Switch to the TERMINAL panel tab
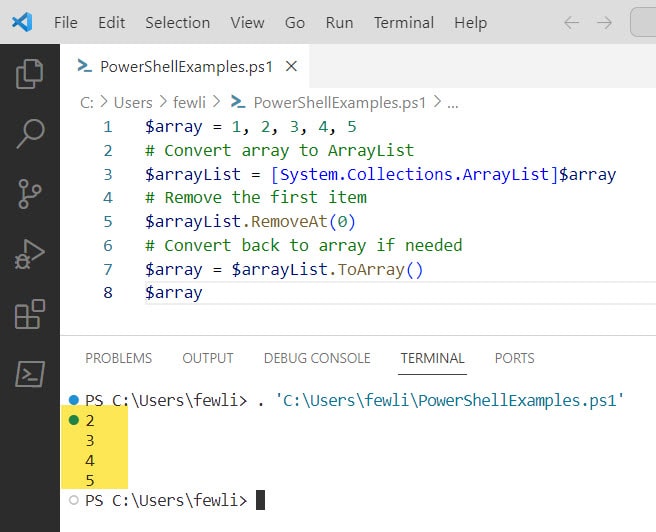This screenshot has width=656, height=532. coord(432,358)
